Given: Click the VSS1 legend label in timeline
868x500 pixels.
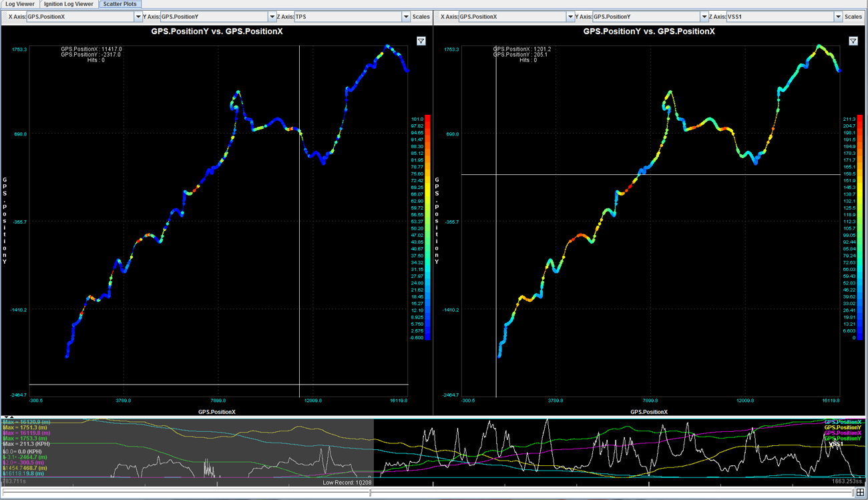Looking at the screenshot, I should point(837,443).
